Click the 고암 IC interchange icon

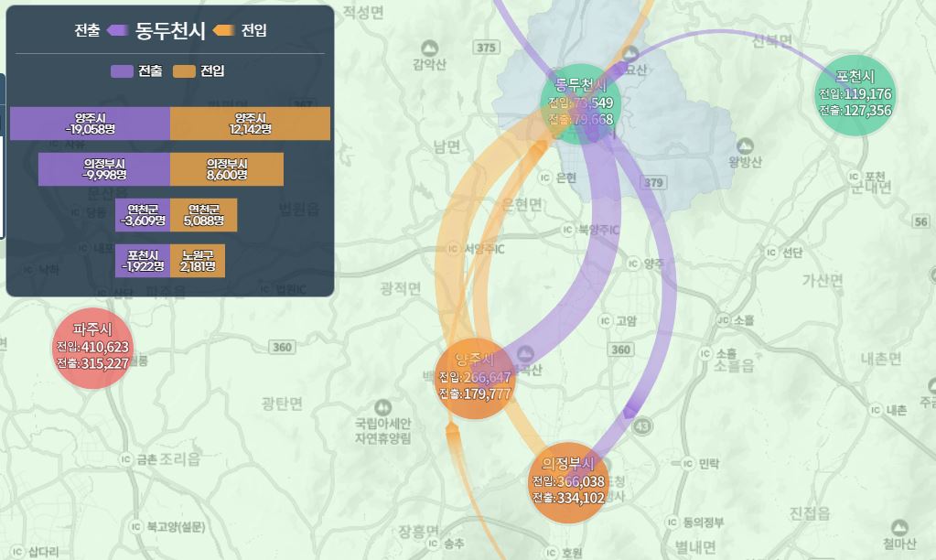[606, 321]
